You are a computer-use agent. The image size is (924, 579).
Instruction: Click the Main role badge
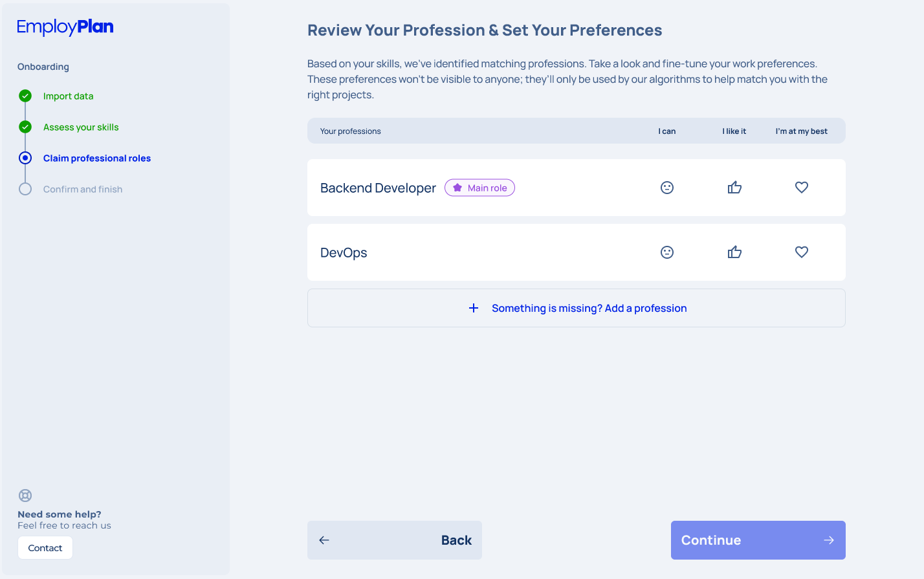(479, 188)
